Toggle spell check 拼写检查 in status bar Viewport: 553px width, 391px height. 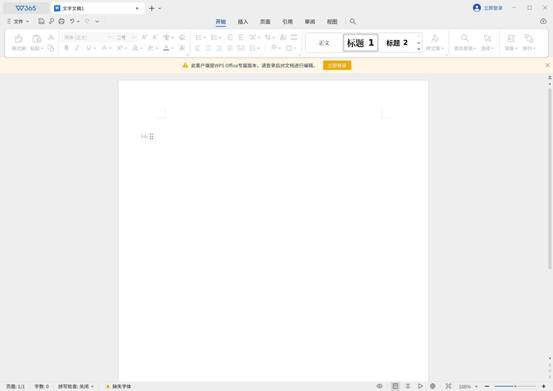pyautogui.click(x=76, y=386)
